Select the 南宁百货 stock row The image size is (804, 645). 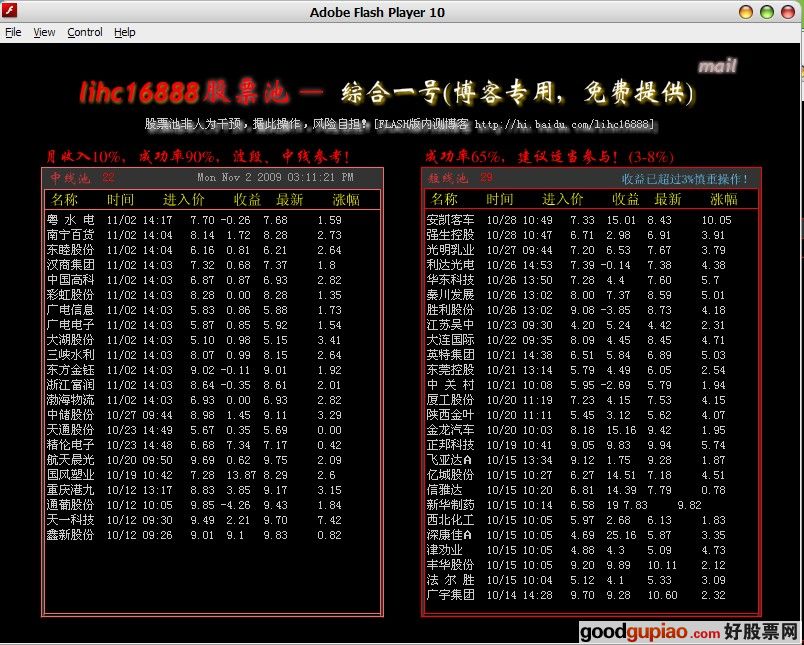coord(194,235)
